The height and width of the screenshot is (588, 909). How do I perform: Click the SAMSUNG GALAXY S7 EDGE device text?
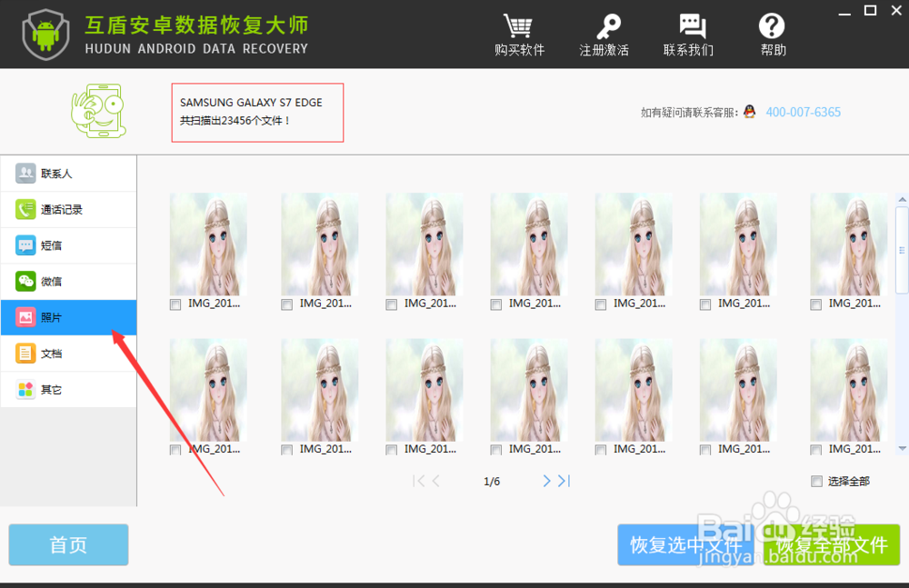(251, 103)
